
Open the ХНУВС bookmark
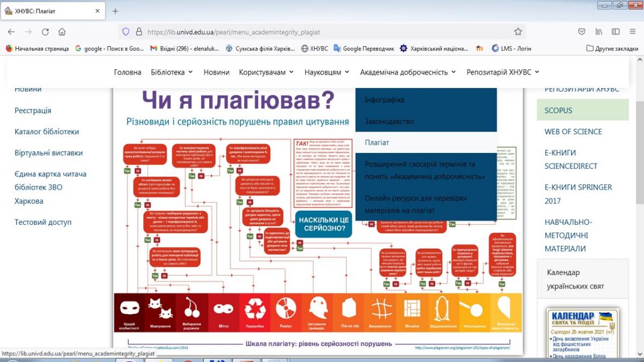tap(314, 48)
